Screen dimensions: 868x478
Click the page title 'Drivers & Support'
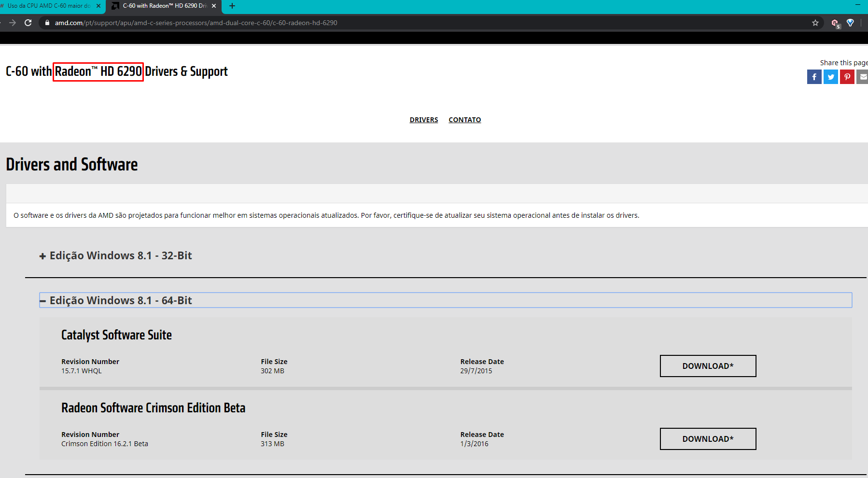coord(186,71)
